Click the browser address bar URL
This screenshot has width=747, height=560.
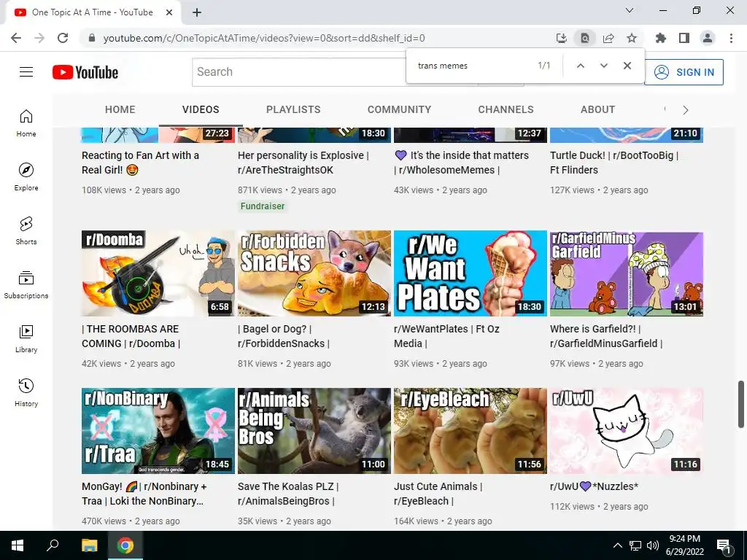click(264, 38)
